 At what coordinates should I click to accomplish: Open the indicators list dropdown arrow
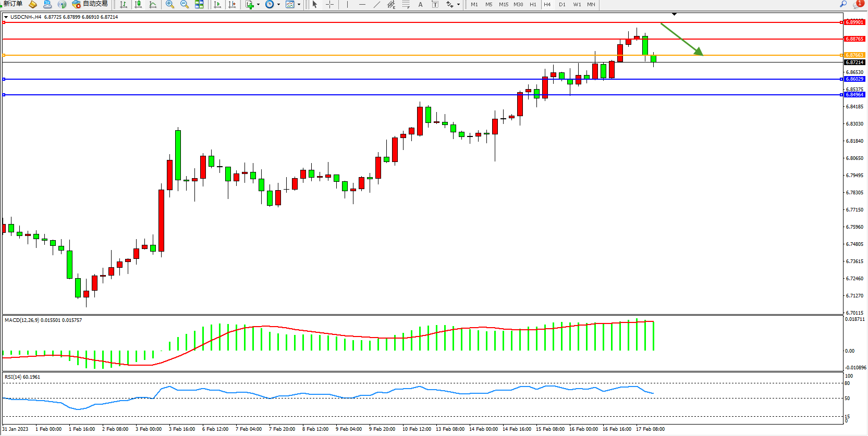258,4
